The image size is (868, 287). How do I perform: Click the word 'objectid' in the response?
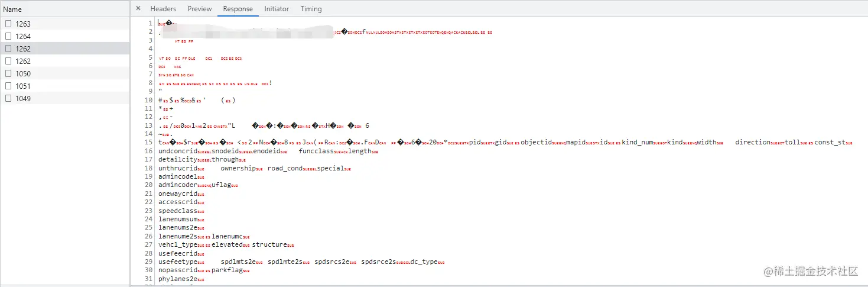(x=536, y=143)
